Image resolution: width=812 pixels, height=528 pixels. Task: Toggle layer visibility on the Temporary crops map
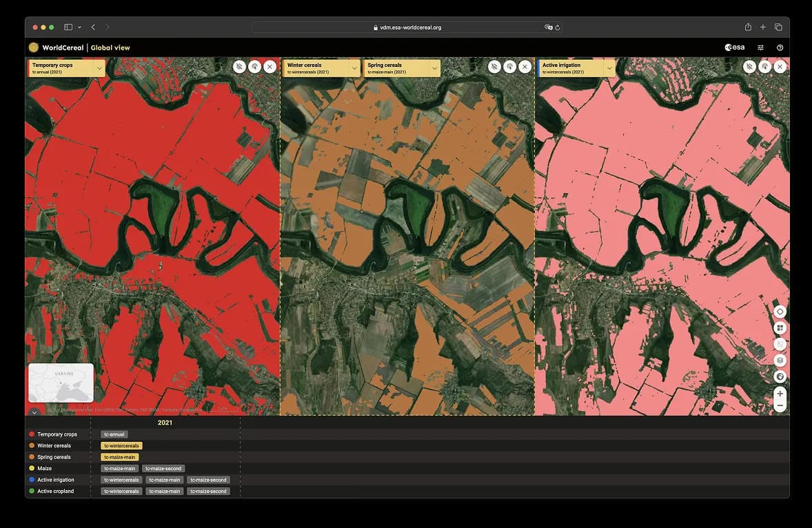(x=238, y=67)
